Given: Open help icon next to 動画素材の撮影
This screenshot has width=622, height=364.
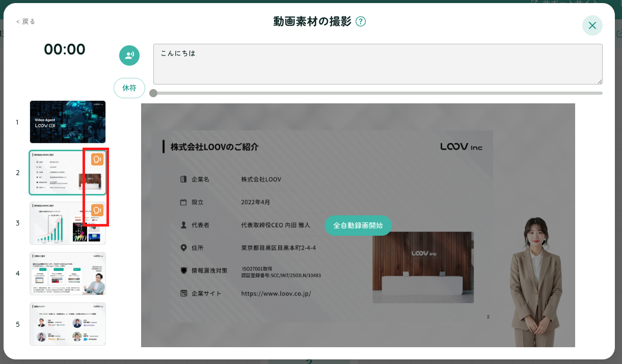Looking at the screenshot, I should tap(361, 21).
